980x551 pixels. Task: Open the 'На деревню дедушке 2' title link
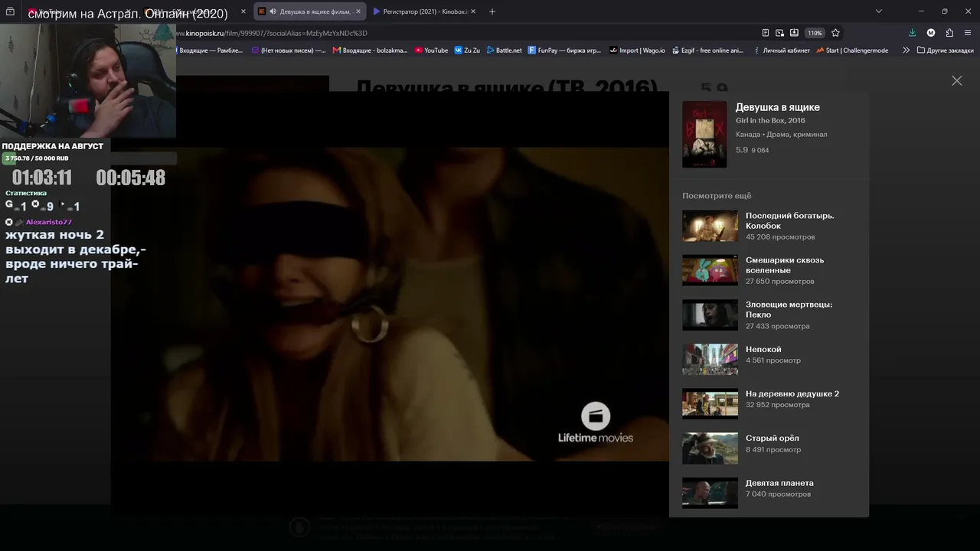click(792, 393)
